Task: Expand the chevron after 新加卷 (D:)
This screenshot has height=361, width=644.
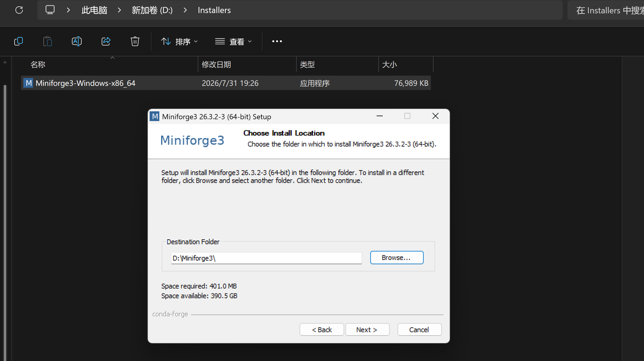Action: [185, 10]
